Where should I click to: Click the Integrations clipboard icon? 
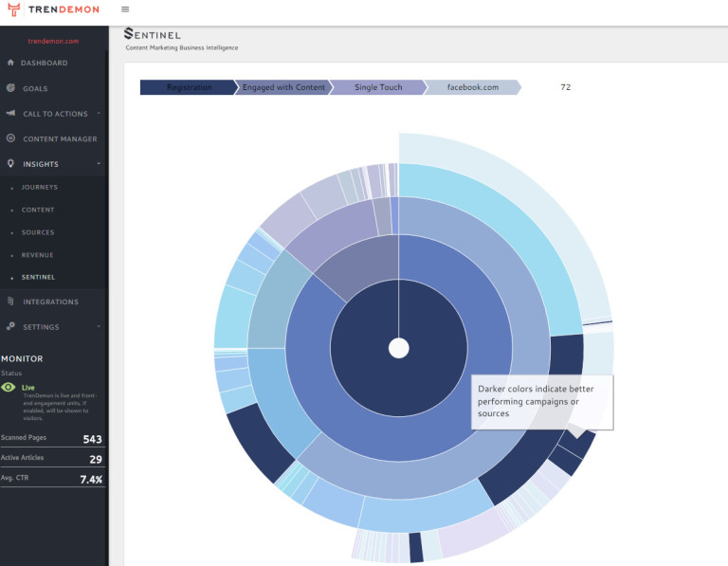10,301
